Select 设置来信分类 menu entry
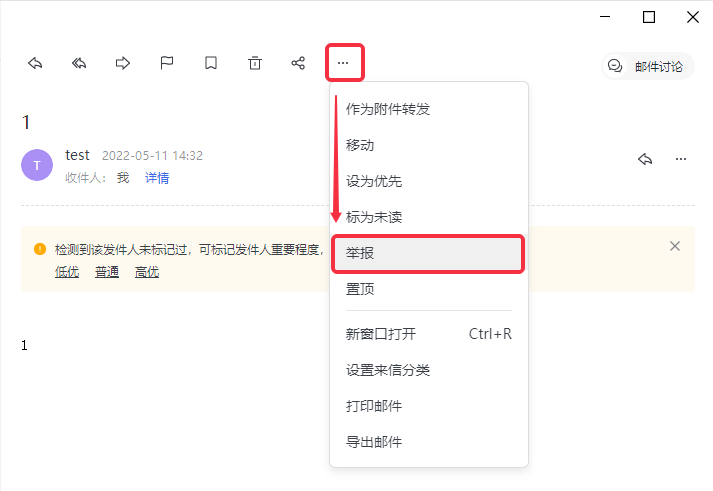The height and width of the screenshot is (491, 713). pos(429,370)
